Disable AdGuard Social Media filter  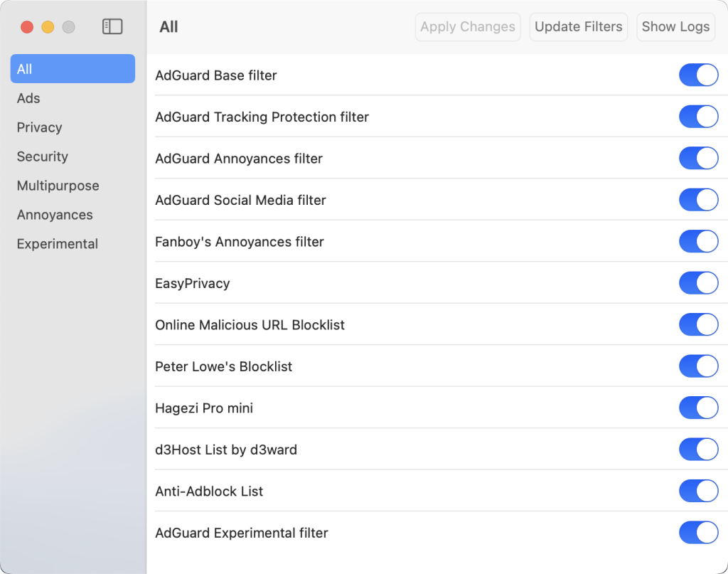tap(698, 200)
